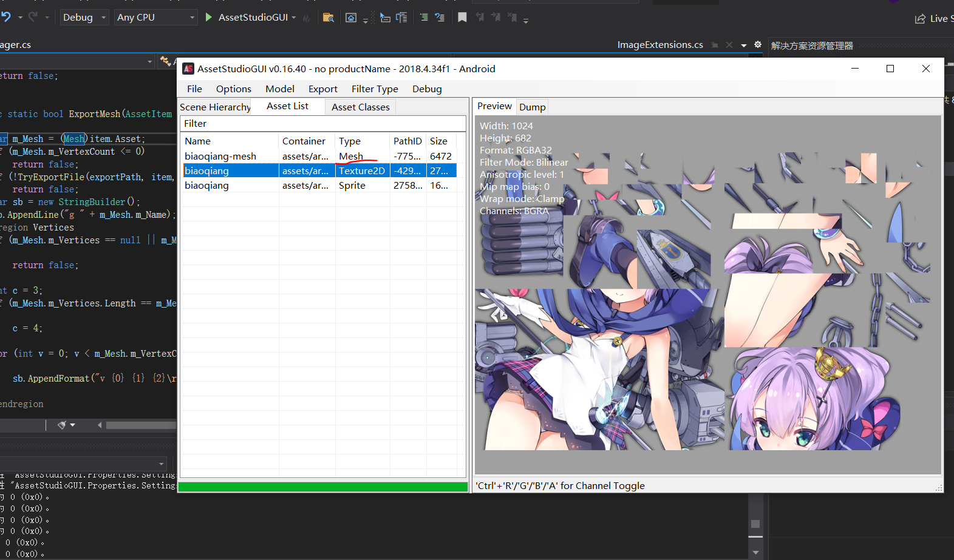Maximize the AssetStudioGUI window
Image resolution: width=954 pixels, height=560 pixels.
point(890,69)
